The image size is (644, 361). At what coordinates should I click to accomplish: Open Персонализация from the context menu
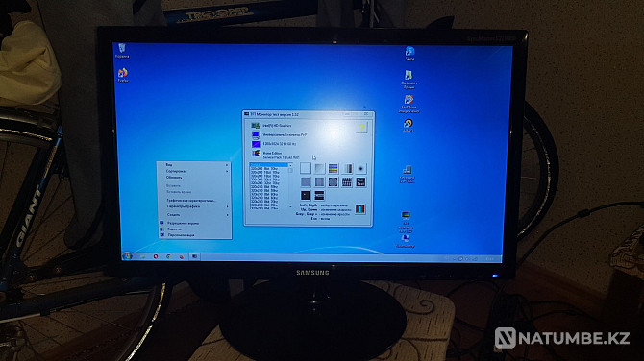pyautogui.click(x=195, y=235)
